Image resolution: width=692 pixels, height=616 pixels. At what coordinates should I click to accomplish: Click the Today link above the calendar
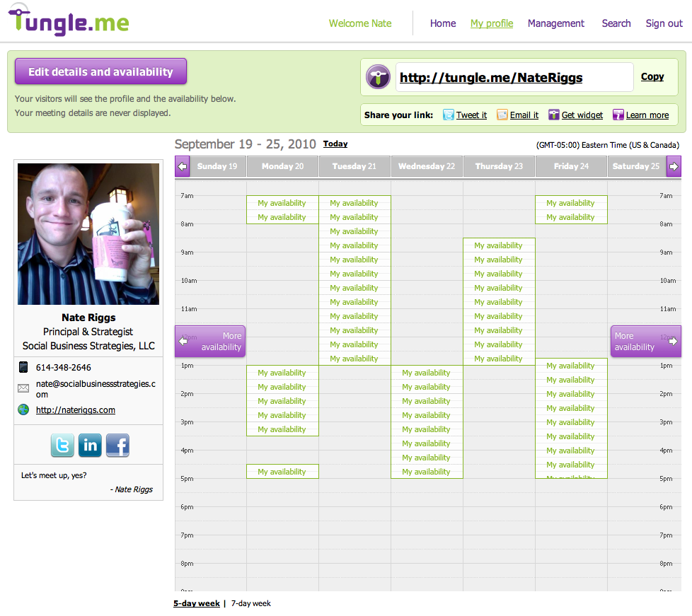pos(335,144)
